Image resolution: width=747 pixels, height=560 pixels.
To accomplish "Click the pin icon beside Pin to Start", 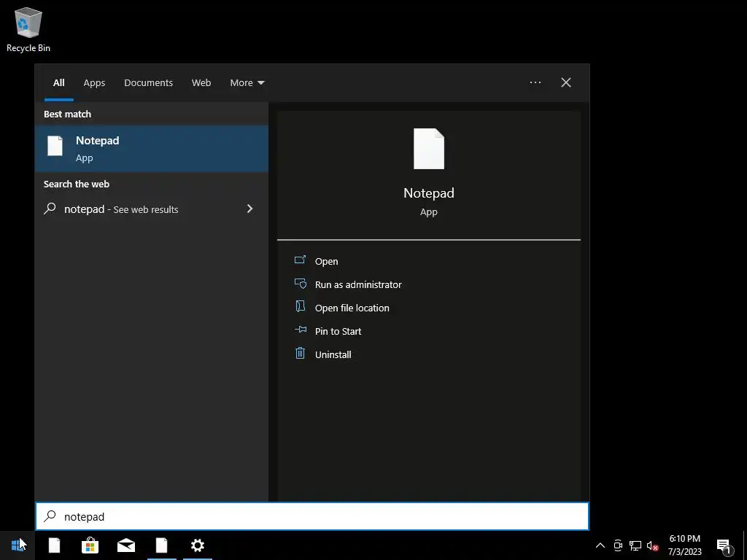I will coord(300,329).
